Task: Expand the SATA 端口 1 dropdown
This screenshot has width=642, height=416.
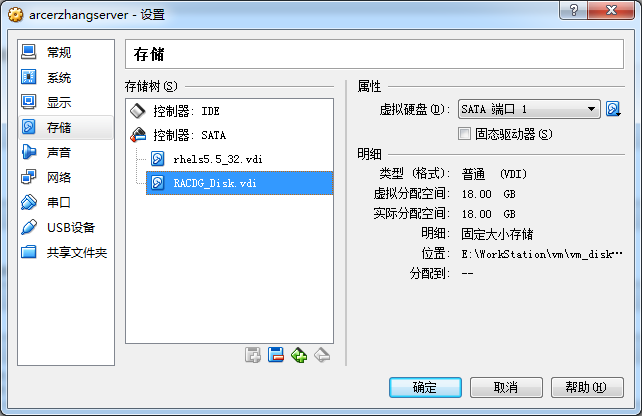Action: 529,109
